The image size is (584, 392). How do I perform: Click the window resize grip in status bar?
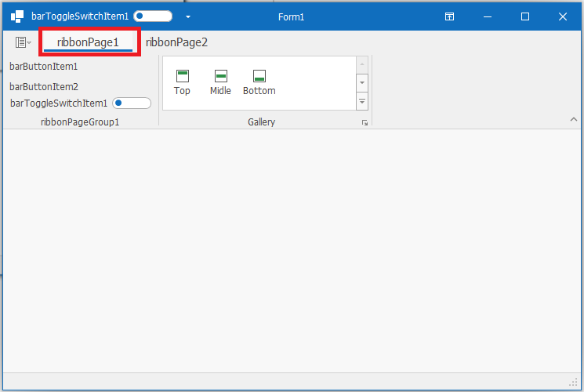[x=573, y=383]
